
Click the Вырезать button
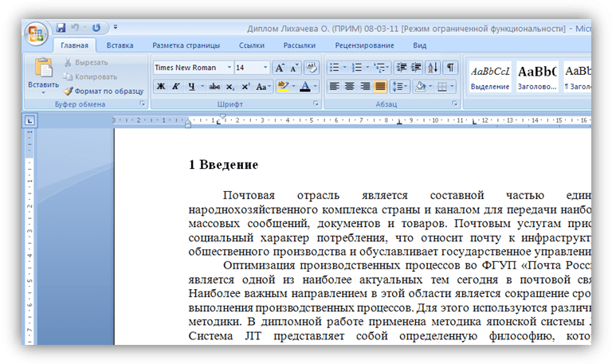point(86,62)
